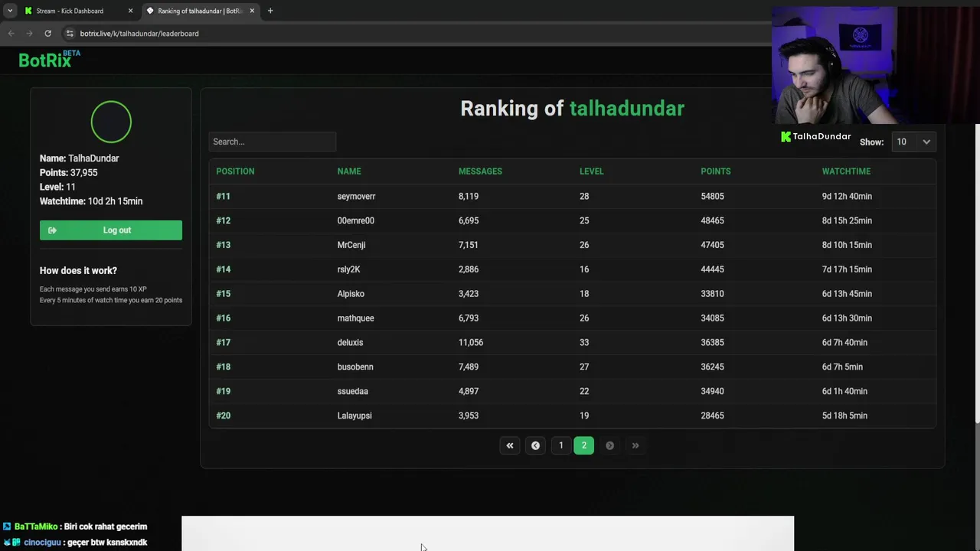Click LEVEL column header
Screen dimensions: 980x551
tap(592, 171)
